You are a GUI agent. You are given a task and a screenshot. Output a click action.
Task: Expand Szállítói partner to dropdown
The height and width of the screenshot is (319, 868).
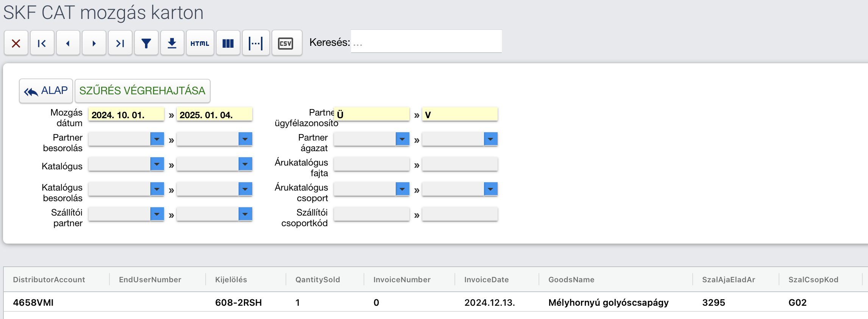(x=245, y=214)
